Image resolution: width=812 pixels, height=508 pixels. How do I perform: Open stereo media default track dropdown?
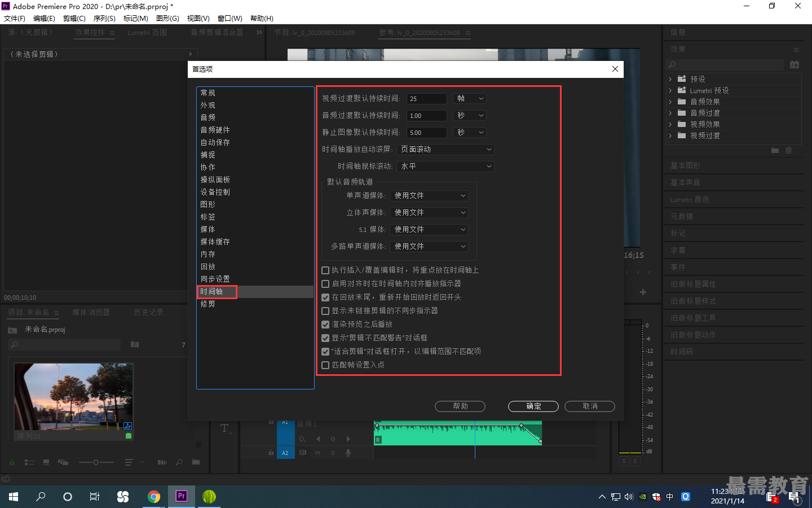[x=429, y=213]
